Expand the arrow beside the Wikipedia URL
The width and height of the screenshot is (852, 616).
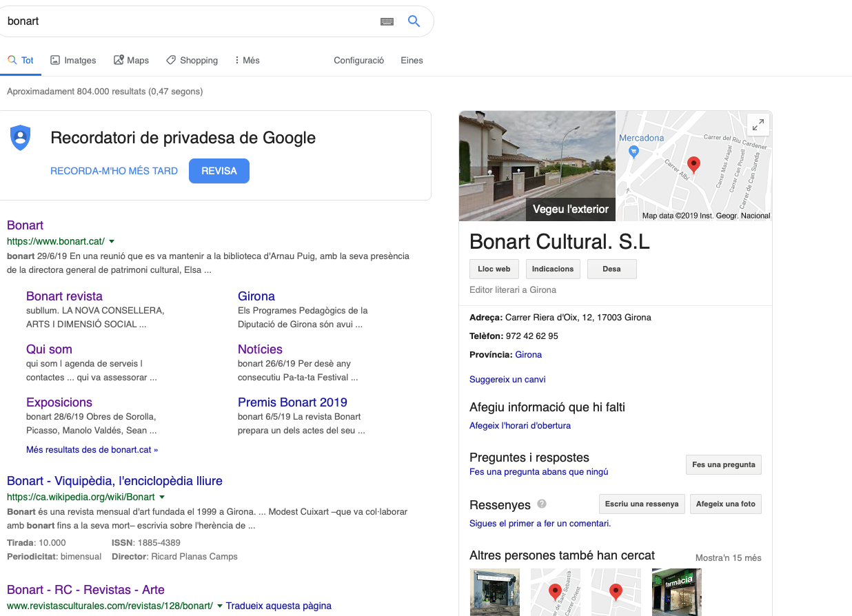[x=162, y=497]
